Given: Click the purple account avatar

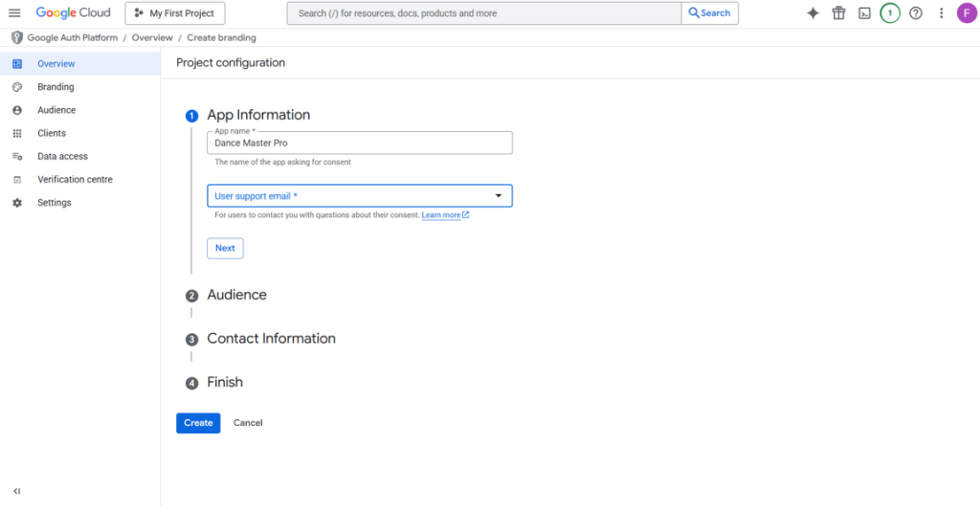Looking at the screenshot, I should coord(967,13).
